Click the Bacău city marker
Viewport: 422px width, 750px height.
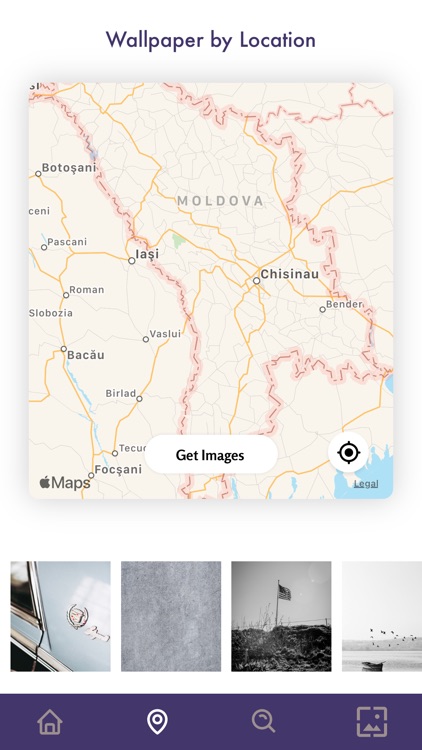[x=64, y=349]
